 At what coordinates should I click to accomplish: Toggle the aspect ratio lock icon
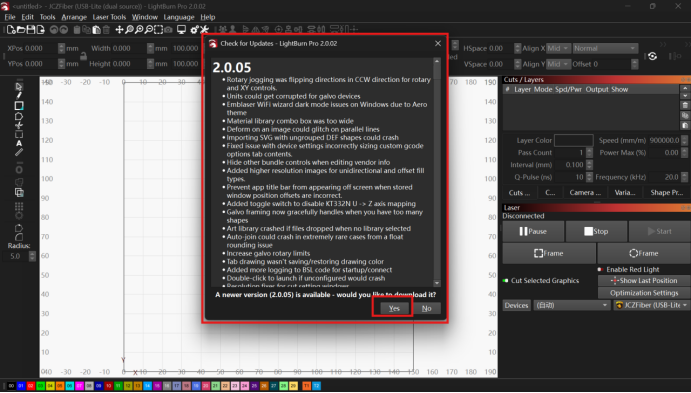(83, 56)
